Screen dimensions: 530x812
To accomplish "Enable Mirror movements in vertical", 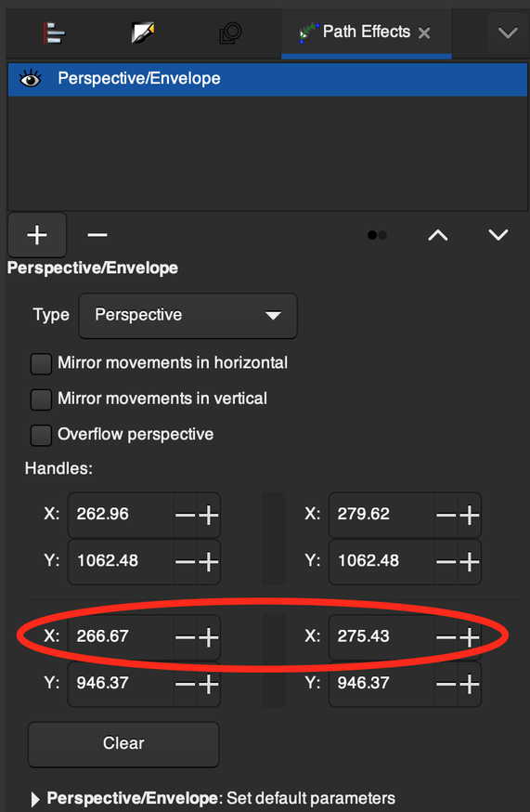I will coord(41,399).
